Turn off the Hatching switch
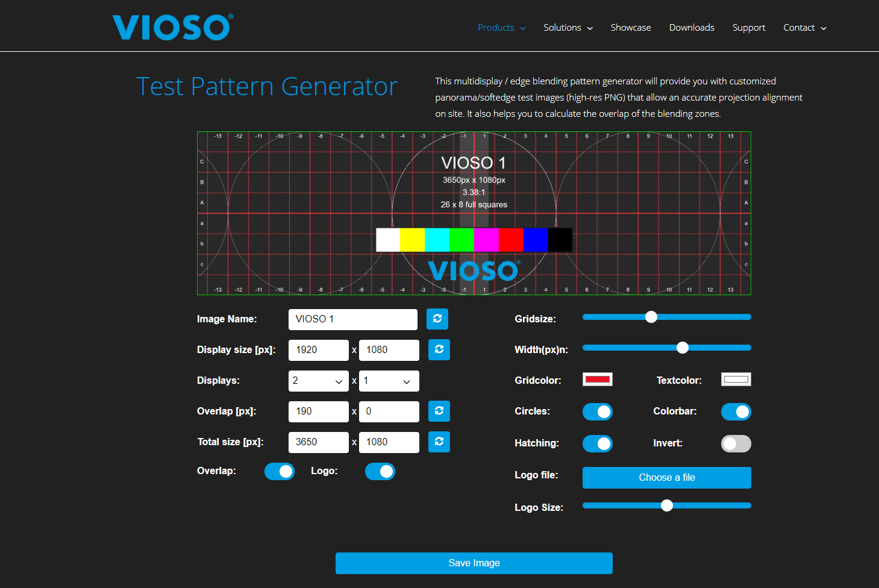The height and width of the screenshot is (588, 879). point(597,443)
